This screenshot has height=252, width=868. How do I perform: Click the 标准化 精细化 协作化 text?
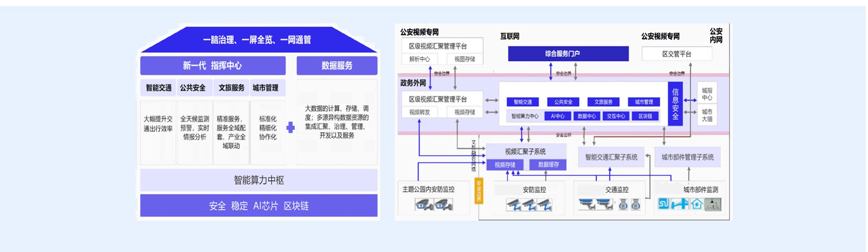pos(268,128)
